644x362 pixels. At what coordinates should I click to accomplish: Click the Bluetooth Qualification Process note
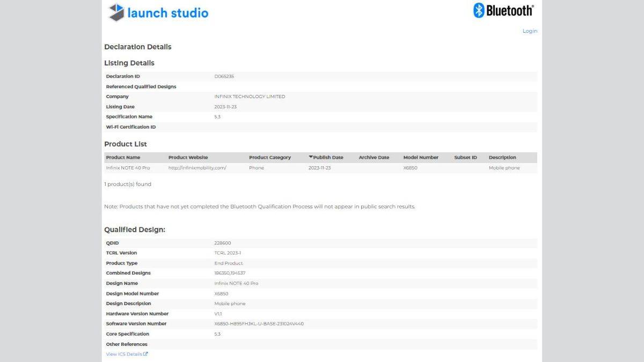[260, 206]
